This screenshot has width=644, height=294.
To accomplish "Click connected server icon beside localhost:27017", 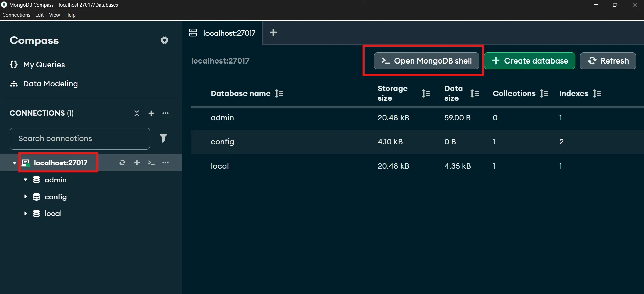I will click(x=26, y=163).
